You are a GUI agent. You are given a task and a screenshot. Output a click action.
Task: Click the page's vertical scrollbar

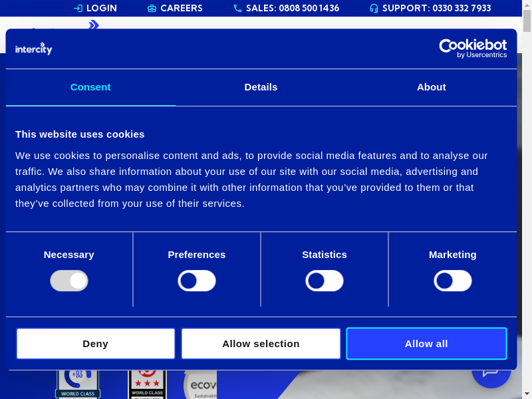[x=527, y=199]
